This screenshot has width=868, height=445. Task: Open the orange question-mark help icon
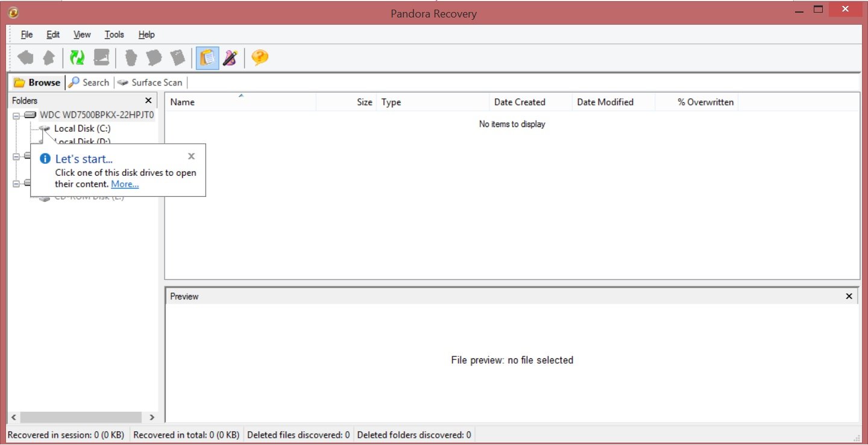point(260,58)
